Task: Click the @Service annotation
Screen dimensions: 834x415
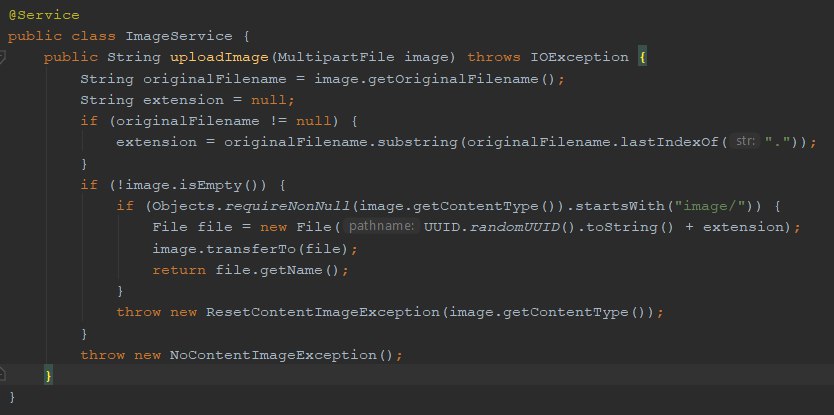Action: click(x=44, y=15)
